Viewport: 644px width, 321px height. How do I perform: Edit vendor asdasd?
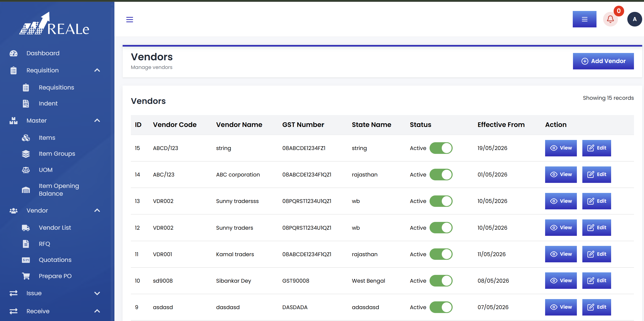tap(596, 307)
